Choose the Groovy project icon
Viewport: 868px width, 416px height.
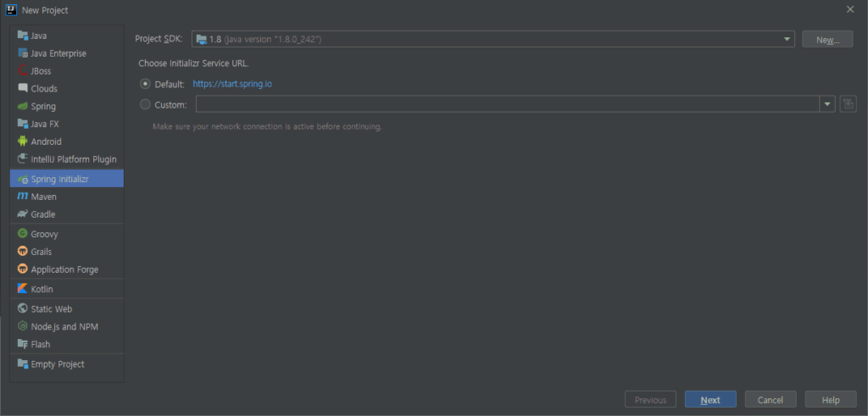pos(23,234)
